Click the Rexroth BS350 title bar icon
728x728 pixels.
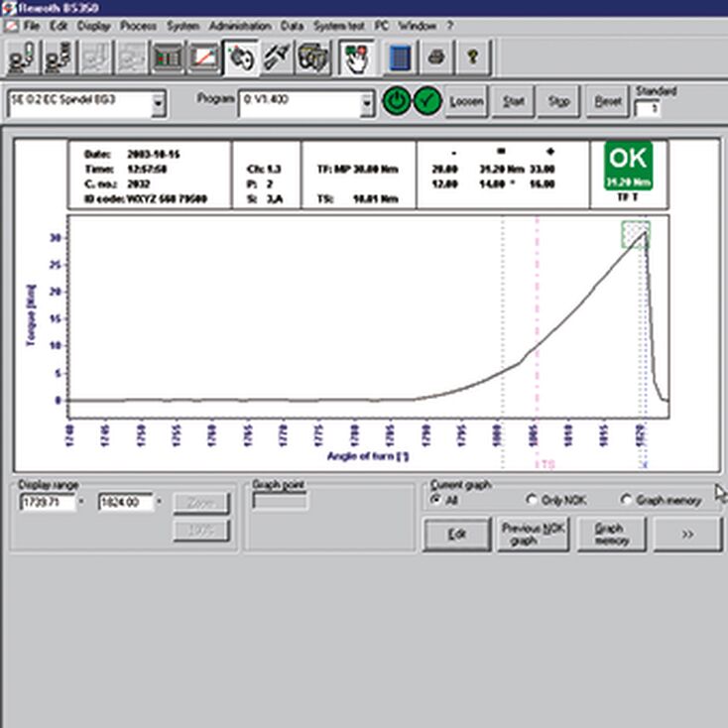click(x=8, y=7)
